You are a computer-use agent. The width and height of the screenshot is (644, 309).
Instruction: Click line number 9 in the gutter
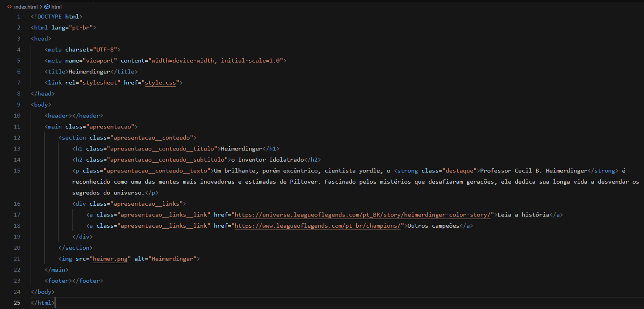19,105
